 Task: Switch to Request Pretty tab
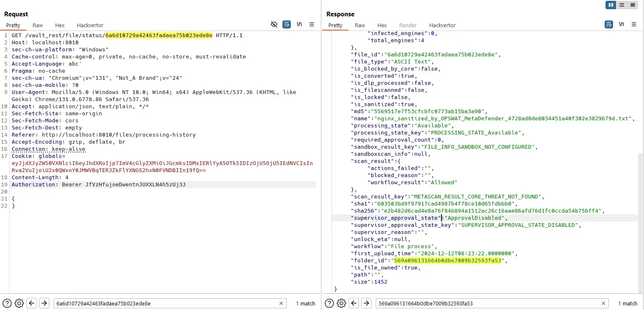tap(13, 25)
